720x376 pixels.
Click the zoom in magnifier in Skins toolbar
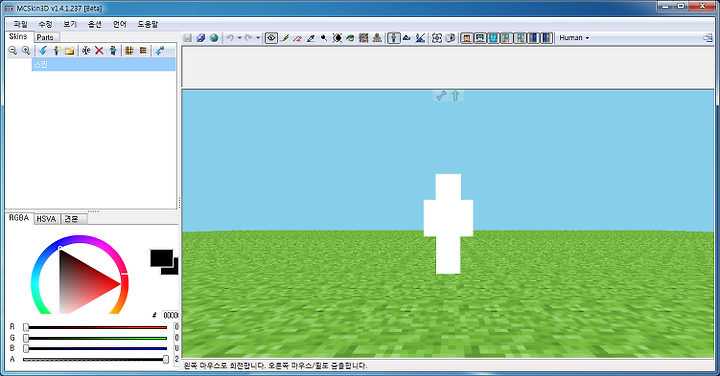26,51
